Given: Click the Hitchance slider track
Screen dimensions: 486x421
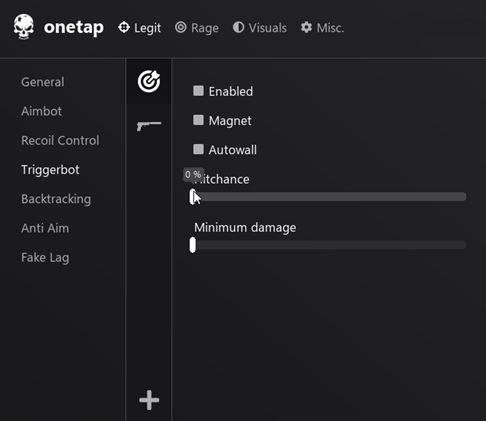Looking at the screenshot, I should pos(328,197).
